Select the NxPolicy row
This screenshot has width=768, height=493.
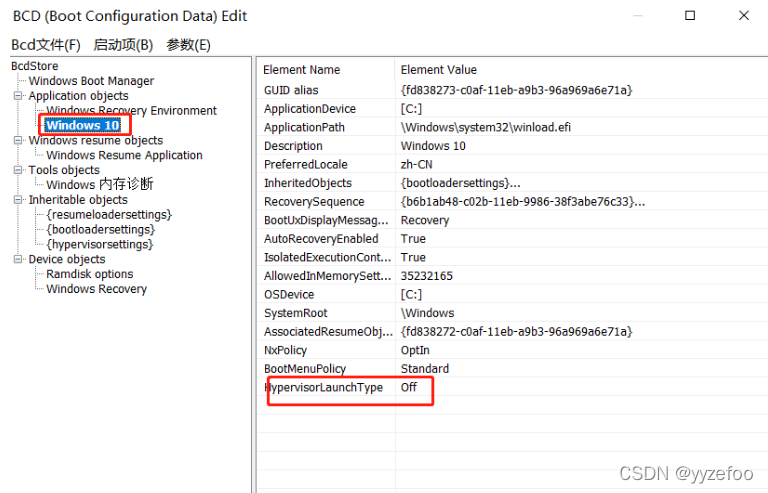[513, 351]
